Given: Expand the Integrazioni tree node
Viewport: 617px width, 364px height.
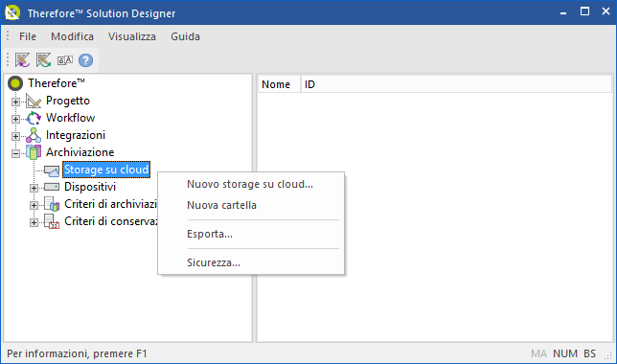Looking at the screenshot, I should [x=15, y=136].
